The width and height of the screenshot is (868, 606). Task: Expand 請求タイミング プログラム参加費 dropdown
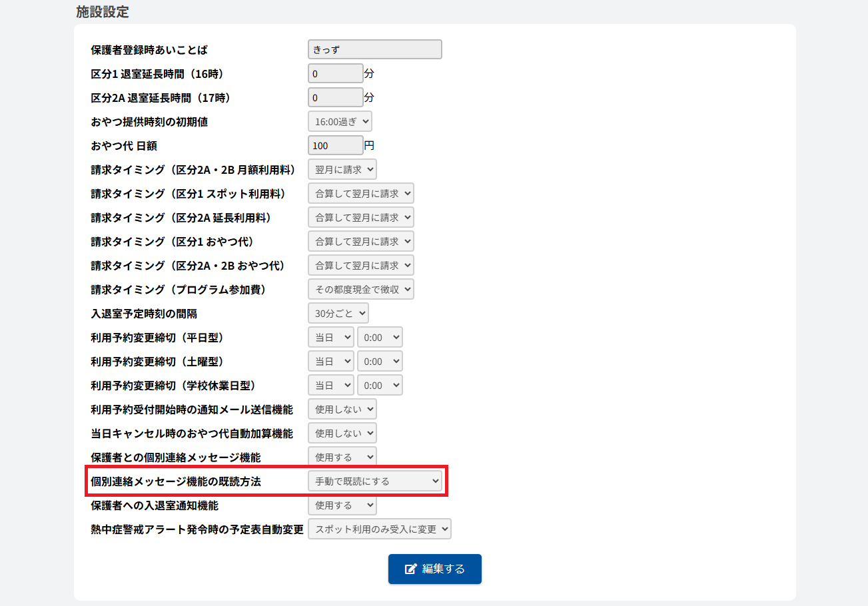pos(360,289)
